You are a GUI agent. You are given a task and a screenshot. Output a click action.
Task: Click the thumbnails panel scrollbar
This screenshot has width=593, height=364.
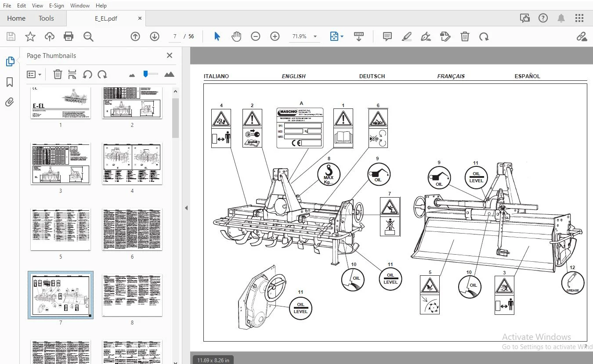coord(175,118)
